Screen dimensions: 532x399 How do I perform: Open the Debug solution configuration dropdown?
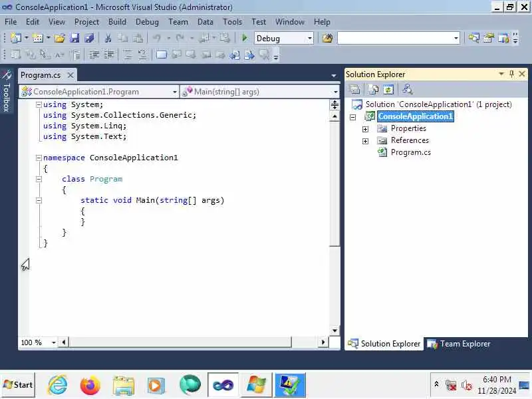point(309,38)
